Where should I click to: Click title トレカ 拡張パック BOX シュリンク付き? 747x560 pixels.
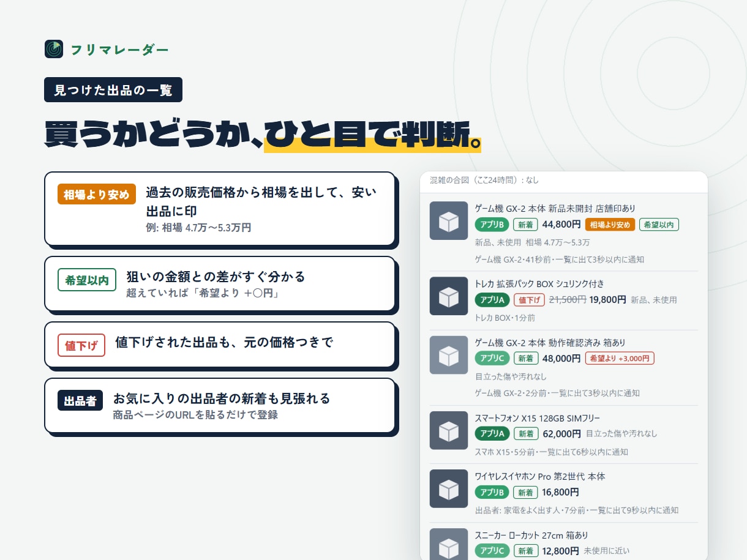(x=539, y=284)
